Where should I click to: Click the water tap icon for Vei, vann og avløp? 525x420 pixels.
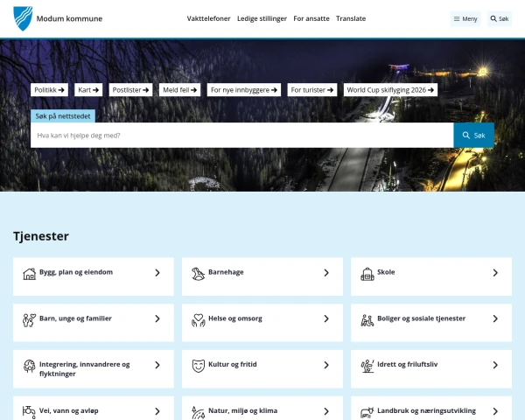[x=29, y=412]
